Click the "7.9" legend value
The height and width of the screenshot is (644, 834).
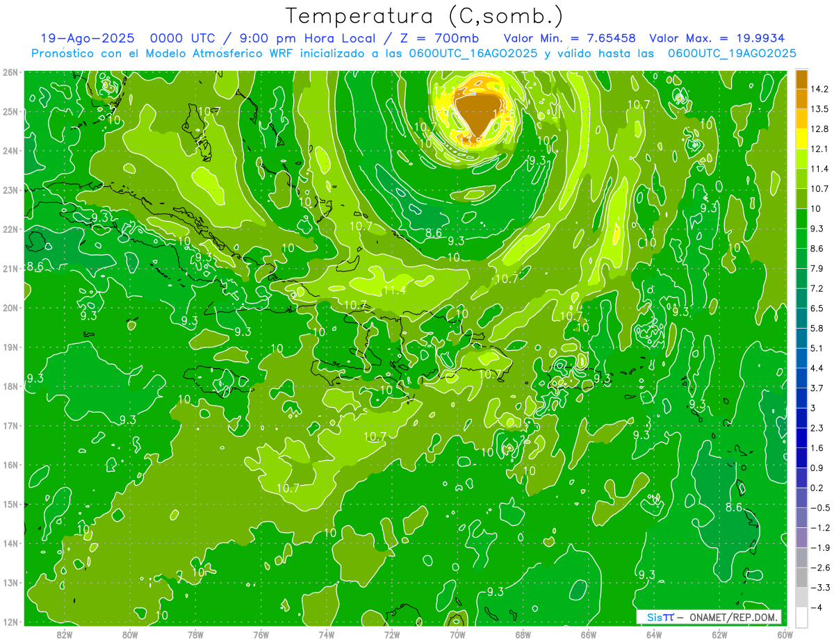pyautogui.click(x=818, y=268)
